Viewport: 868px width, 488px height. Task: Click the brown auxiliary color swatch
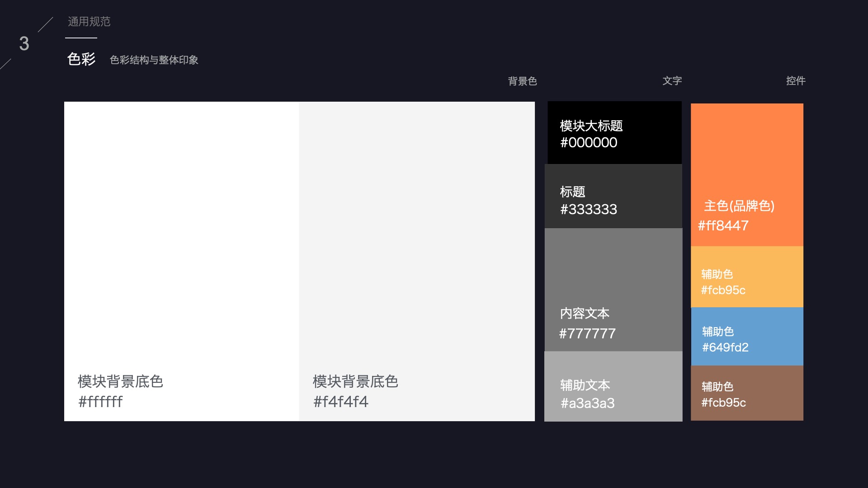coord(747,393)
